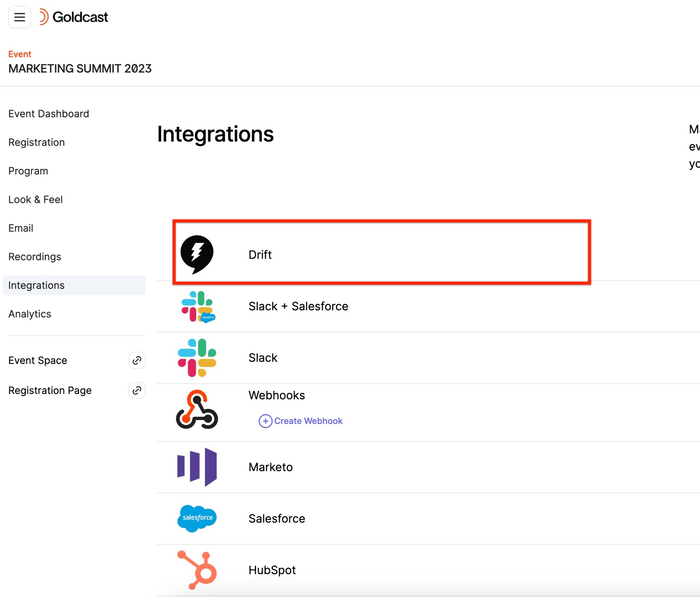Click the Slack logo icon
The height and width of the screenshot is (597, 700).
(197, 358)
